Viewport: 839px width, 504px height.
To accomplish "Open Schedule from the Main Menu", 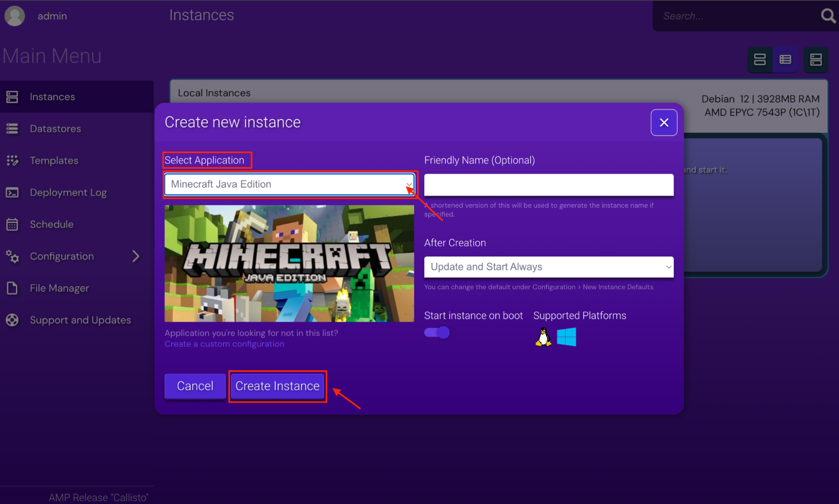I will click(x=13, y=224).
